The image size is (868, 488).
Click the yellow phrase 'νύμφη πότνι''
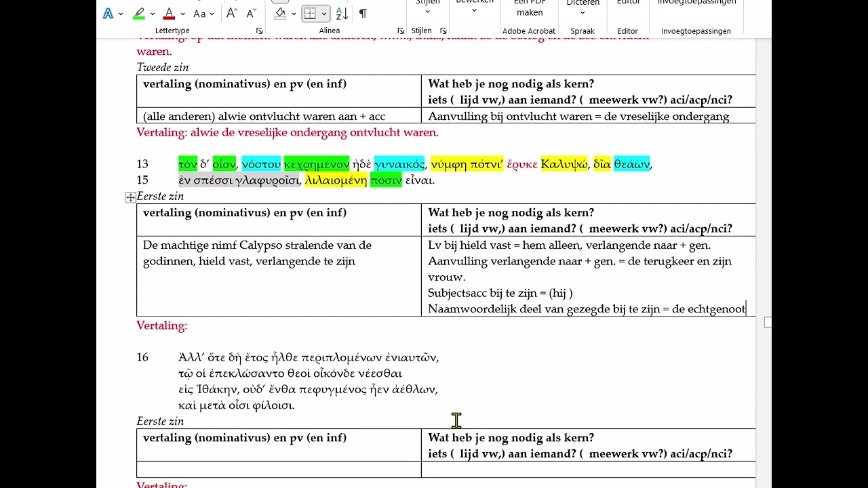click(x=467, y=164)
